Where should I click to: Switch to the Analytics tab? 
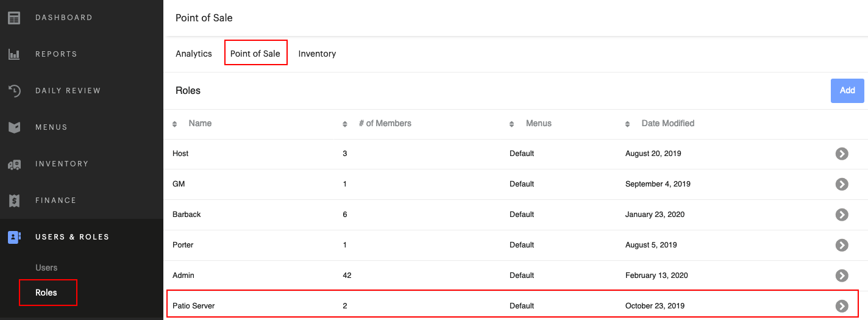pyautogui.click(x=194, y=54)
